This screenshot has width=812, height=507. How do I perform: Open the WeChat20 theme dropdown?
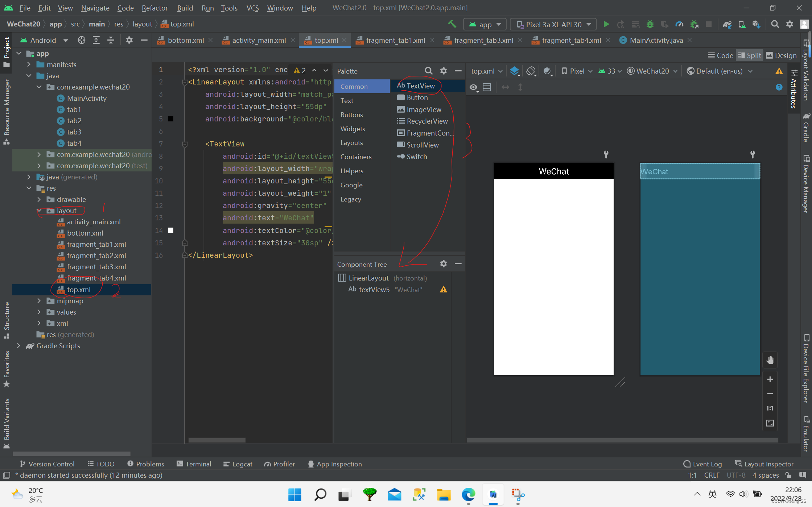point(652,71)
